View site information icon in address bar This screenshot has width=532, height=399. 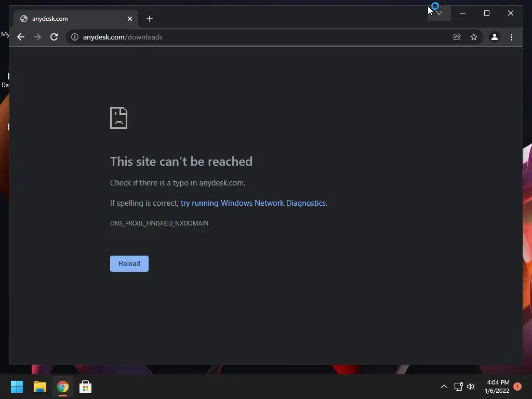[x=75, y=37]
